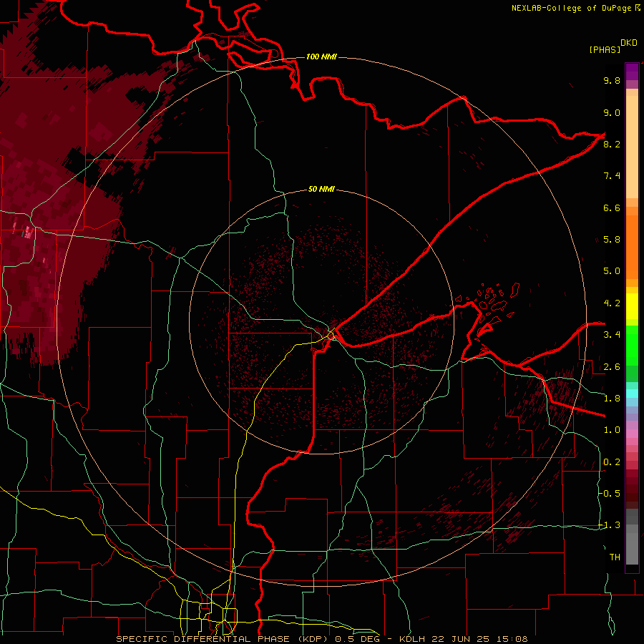
Task: Click the SPECIFIC DIFFERENTIAL PHASE (KDP) caption text
Action: click(224, 639)
